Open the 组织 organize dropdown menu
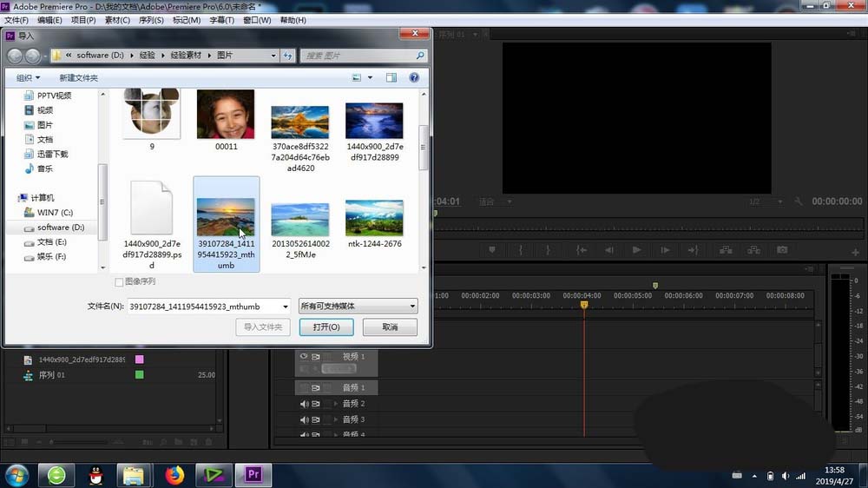The width and height of the screenshot is (868, 488). pyautogui.click(x=29, y=77)
